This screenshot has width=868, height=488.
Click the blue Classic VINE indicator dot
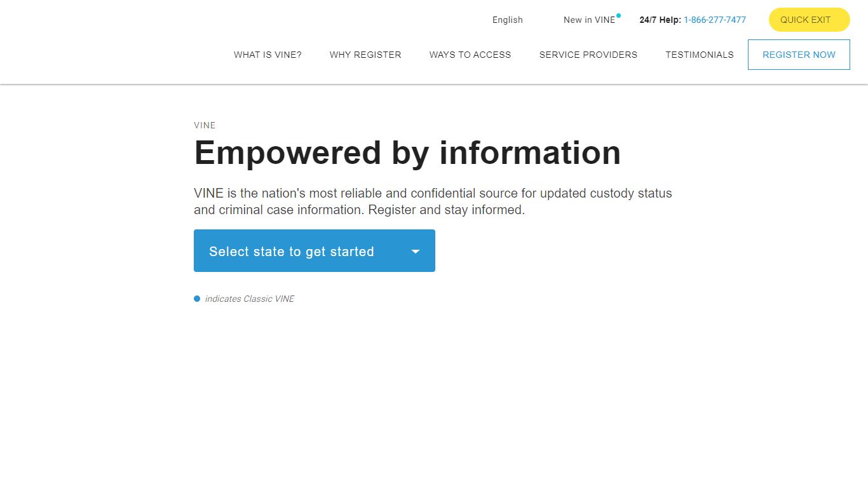197,299
